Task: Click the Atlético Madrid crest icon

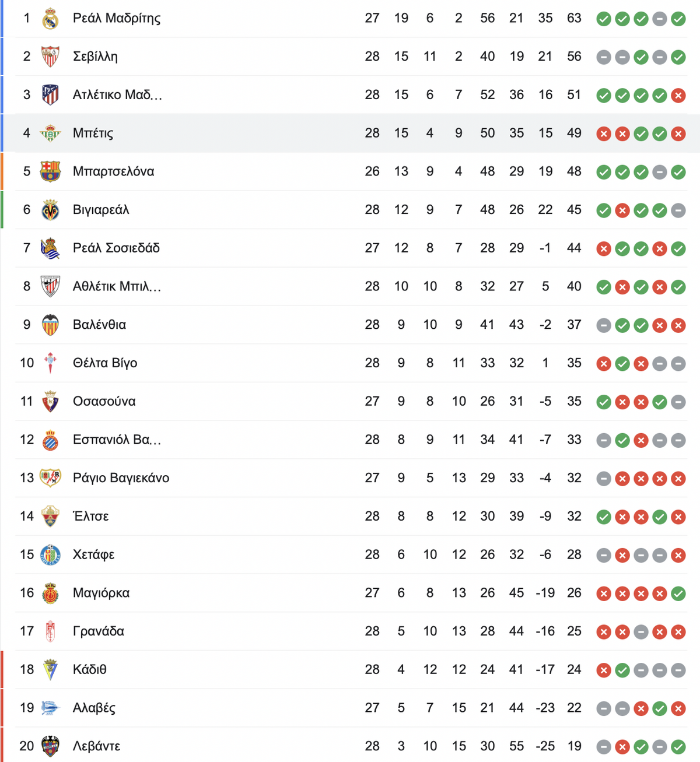Action: point(51,95)
